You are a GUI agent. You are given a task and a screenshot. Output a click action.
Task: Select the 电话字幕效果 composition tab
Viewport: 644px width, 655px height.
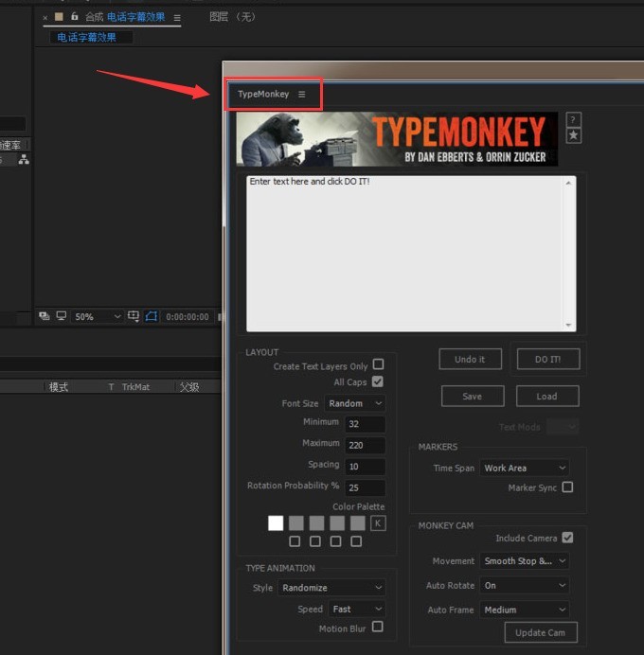coord(87,38)
